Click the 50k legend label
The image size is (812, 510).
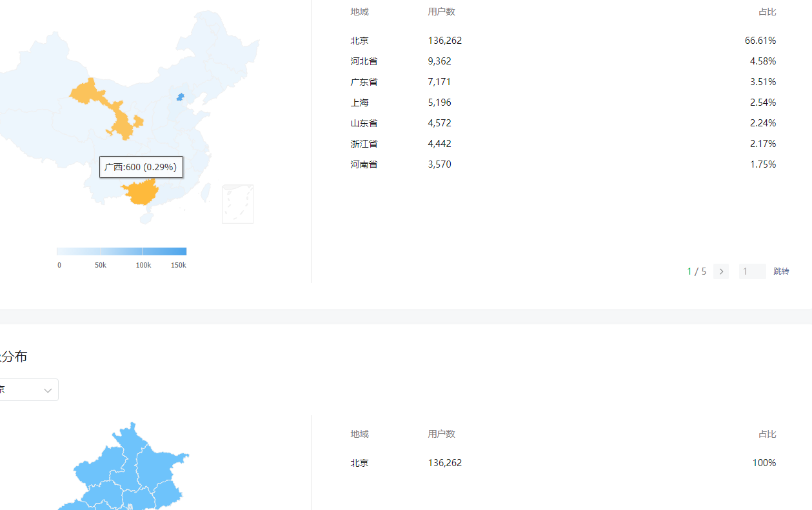click(x=101, y=265)
